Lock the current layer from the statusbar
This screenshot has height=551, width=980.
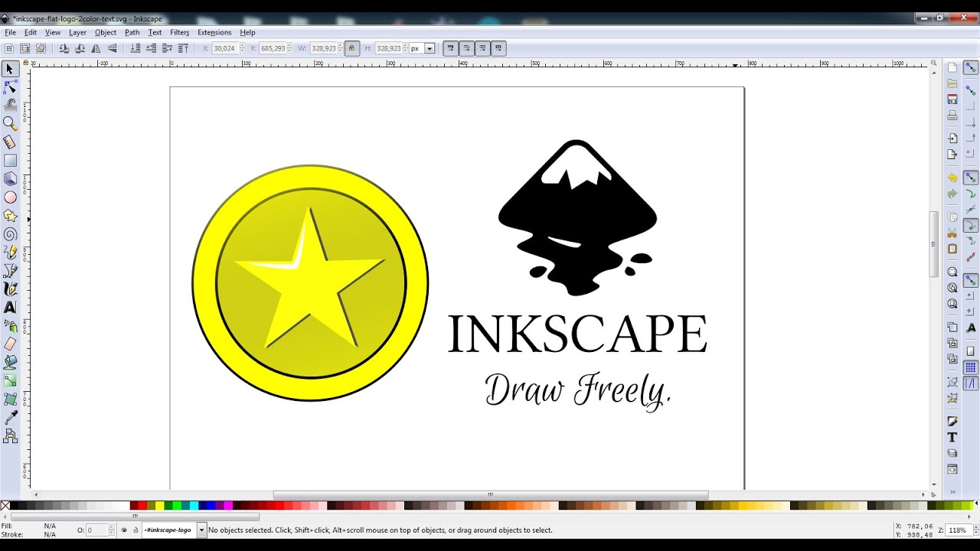[136, 529]
